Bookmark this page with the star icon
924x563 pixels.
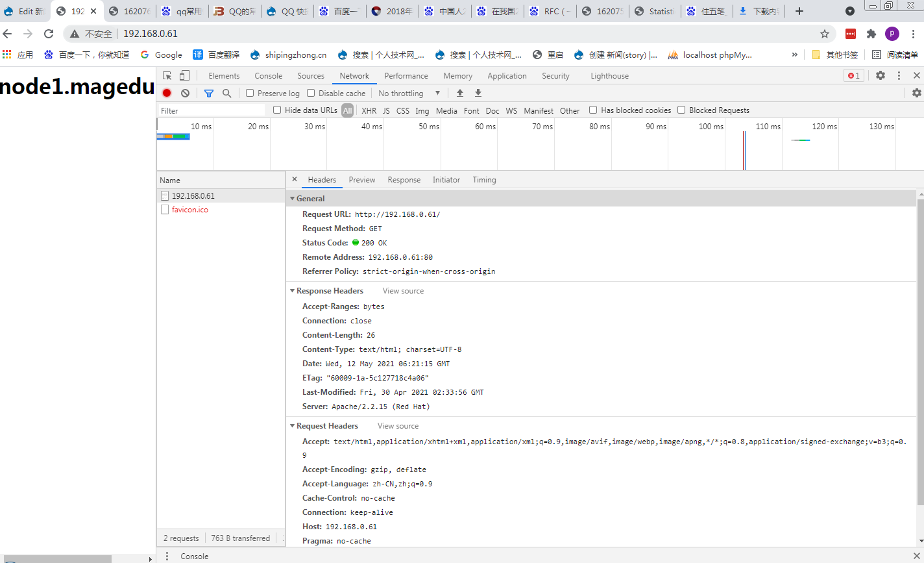pos(825,34)
